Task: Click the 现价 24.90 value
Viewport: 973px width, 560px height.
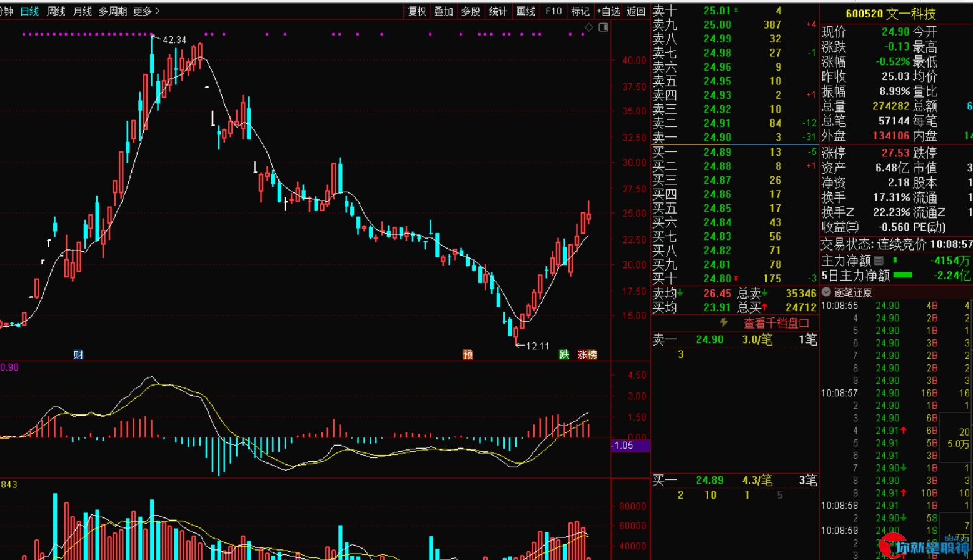Action: tap(896, 32)
